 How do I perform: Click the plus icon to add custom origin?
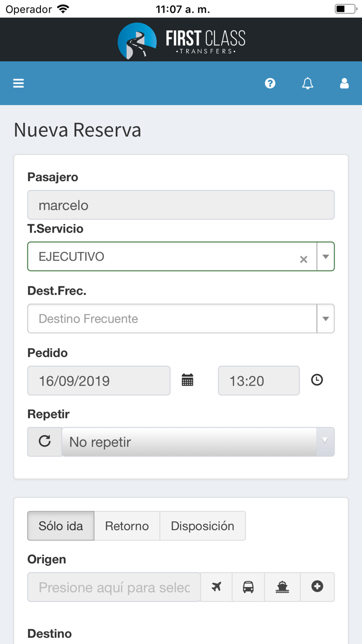tap(317, 587)
